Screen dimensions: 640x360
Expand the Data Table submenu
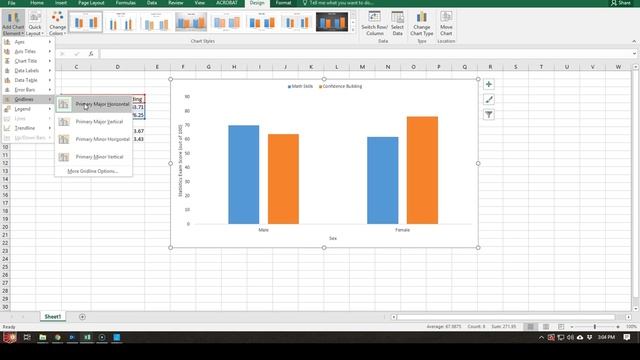click(28, 80)
